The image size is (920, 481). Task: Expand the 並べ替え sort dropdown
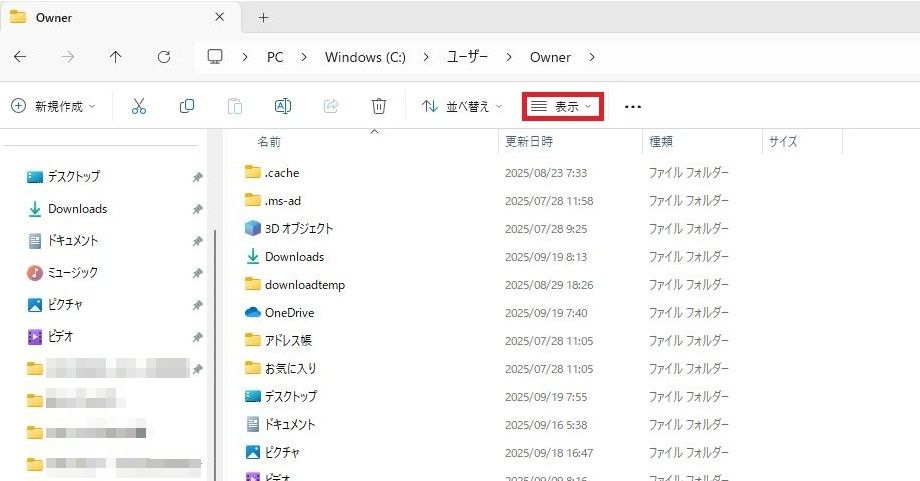click(461, 106)
